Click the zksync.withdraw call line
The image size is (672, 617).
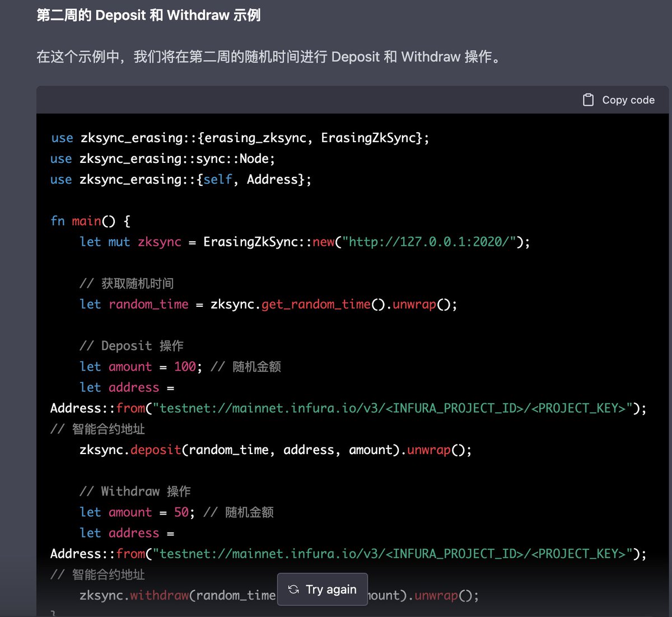tap(279, 595)
